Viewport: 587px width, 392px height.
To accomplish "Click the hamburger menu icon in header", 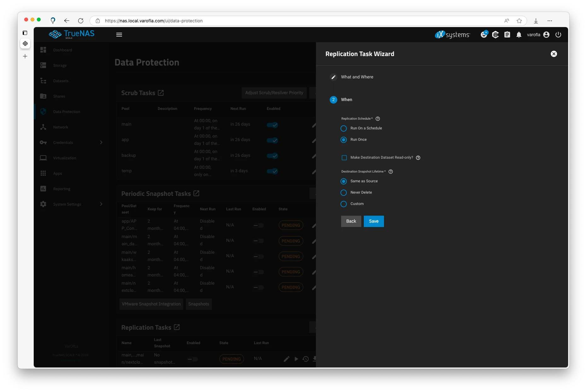I will (119, 35).
